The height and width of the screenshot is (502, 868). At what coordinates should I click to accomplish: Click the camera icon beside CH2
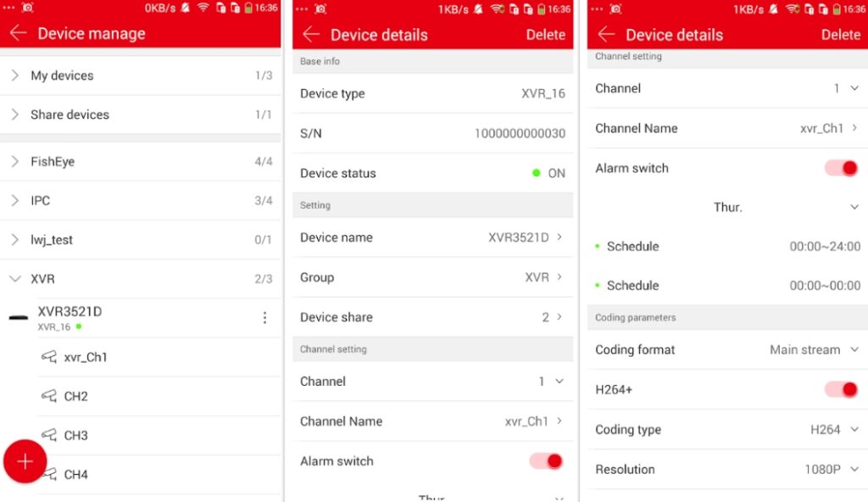click(x=49, y=396)
